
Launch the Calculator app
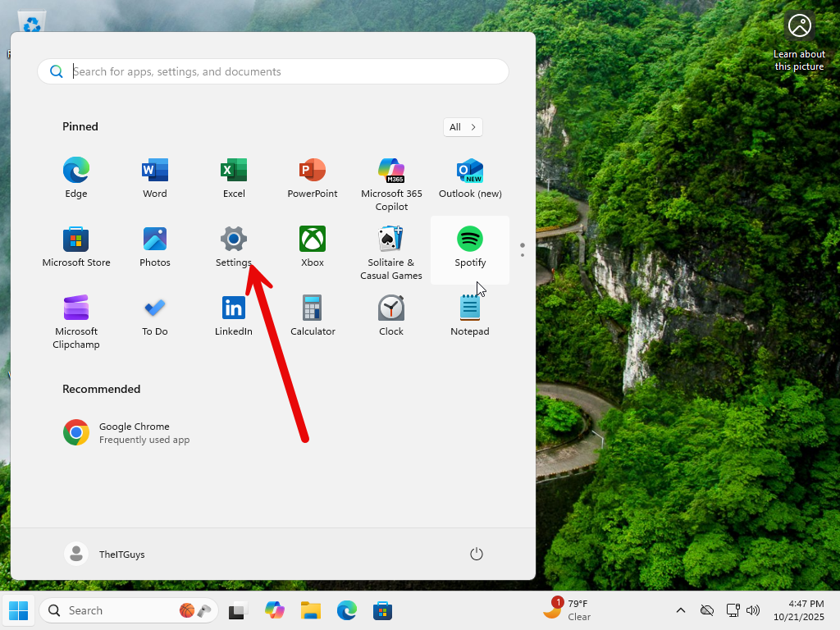[313, 314]
